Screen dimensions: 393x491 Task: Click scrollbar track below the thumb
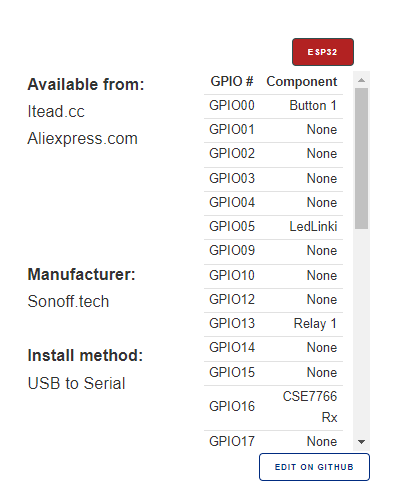pyautogui.click(x=361, y=331)
